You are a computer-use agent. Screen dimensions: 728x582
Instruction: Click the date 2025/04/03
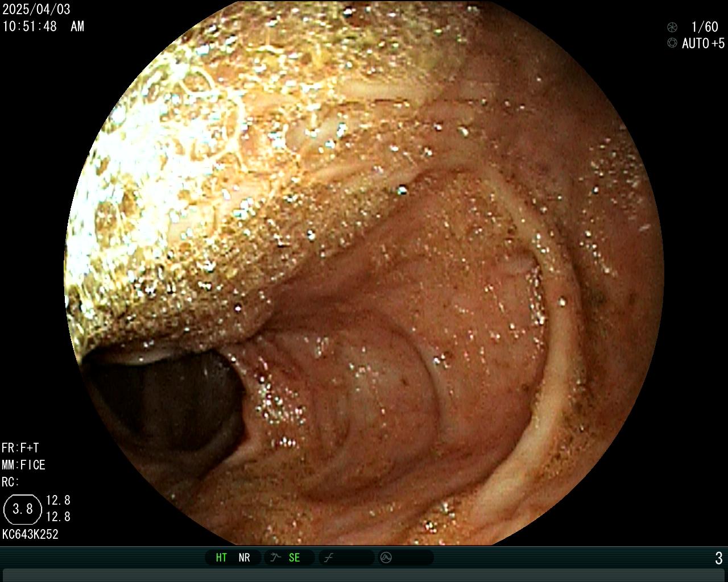[x=36, y=9]
